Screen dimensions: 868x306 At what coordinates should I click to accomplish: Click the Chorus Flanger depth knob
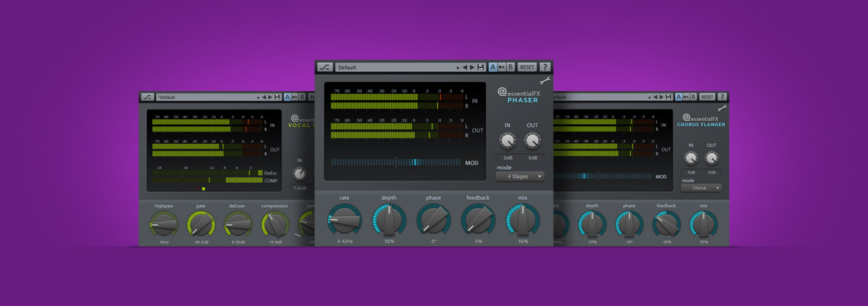592,225
